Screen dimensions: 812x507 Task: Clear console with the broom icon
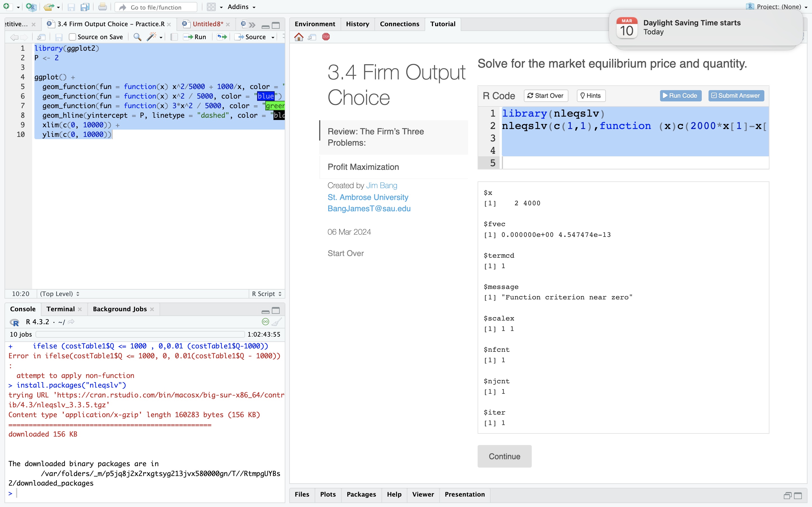click(x=277, y=322)
